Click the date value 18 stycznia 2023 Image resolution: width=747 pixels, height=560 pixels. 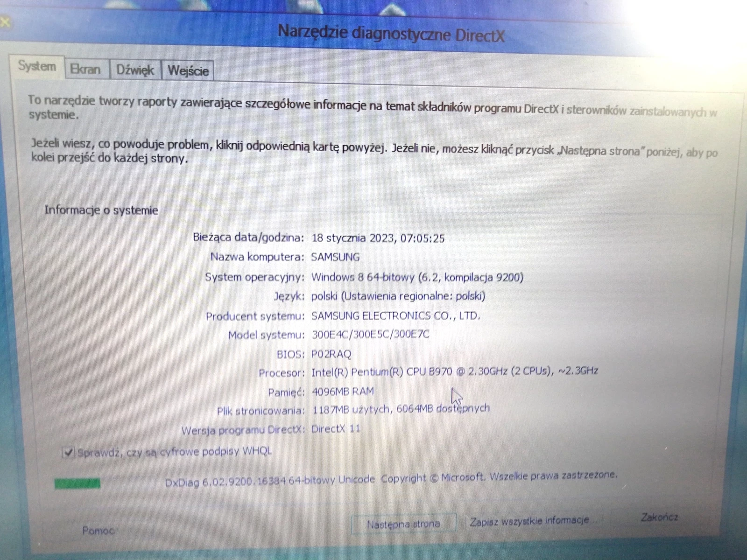tap(352, 238)
